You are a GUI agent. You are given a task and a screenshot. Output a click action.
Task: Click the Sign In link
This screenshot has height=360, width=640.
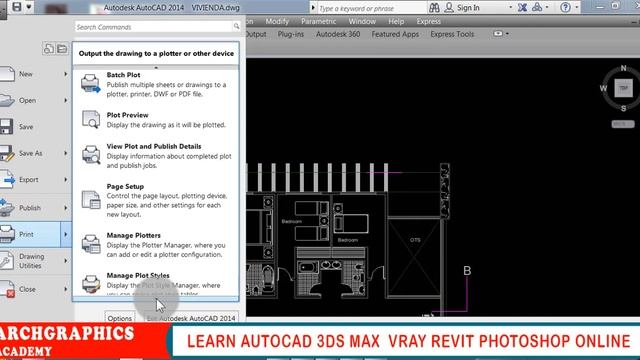click(468, 7)
